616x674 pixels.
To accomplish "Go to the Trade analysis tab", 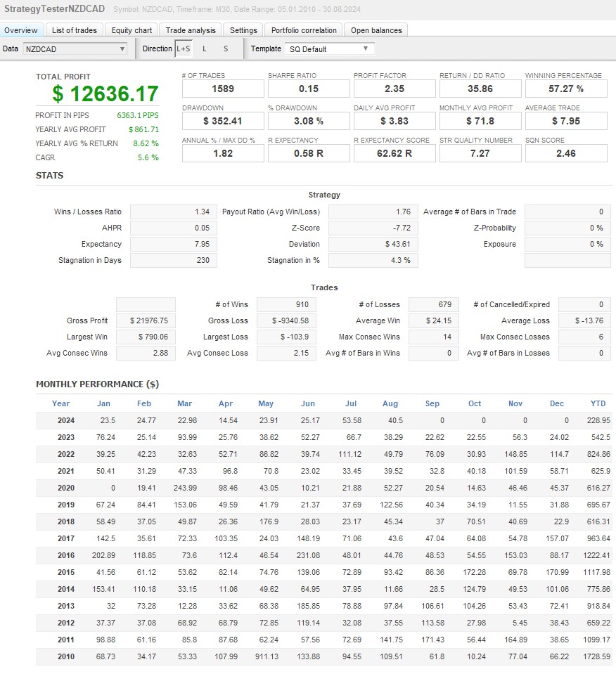I will pos(191,30).
